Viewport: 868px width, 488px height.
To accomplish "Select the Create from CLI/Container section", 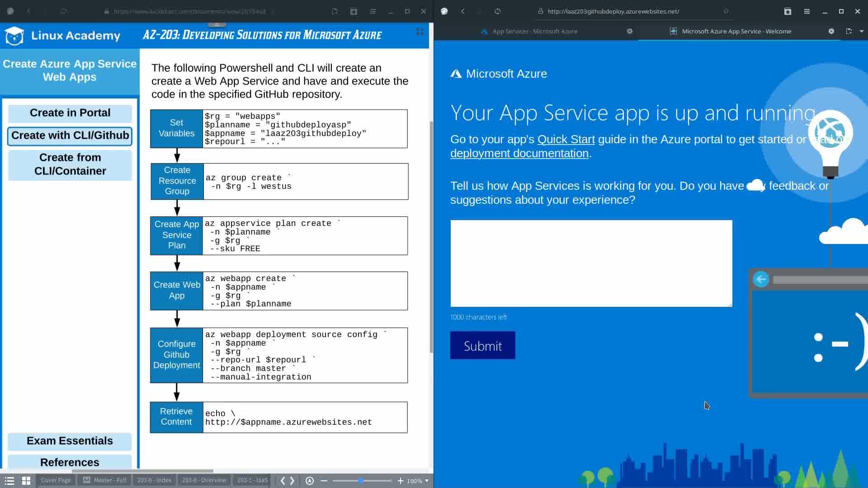I will click(x=70, y=164).
